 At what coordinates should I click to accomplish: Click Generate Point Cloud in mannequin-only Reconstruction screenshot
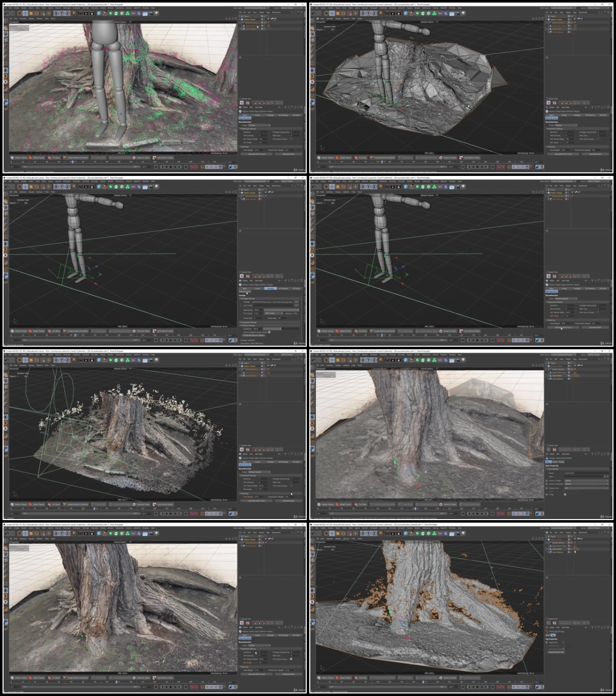(x=563, y=327)
